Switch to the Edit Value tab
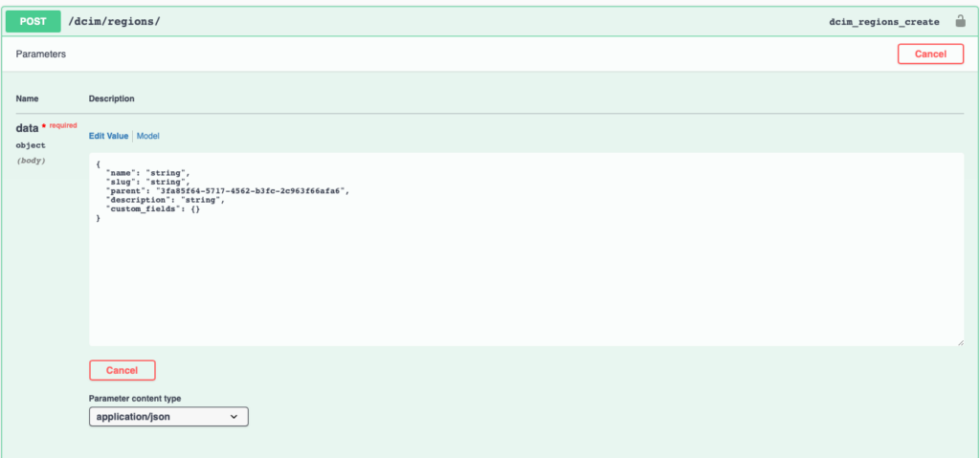 [108, 137]
